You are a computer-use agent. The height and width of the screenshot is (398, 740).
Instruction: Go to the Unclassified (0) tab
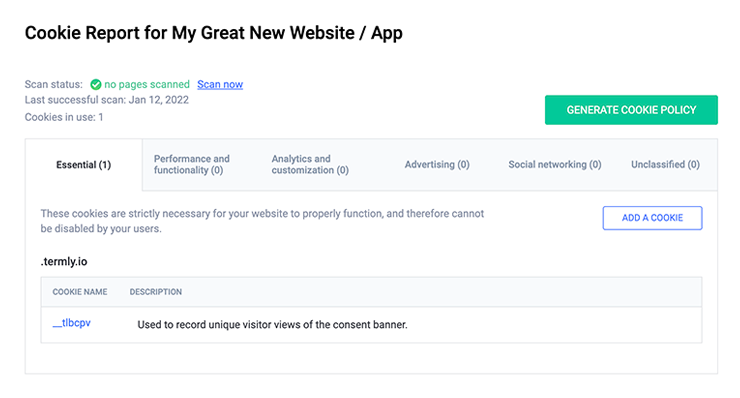click(665, 164)
